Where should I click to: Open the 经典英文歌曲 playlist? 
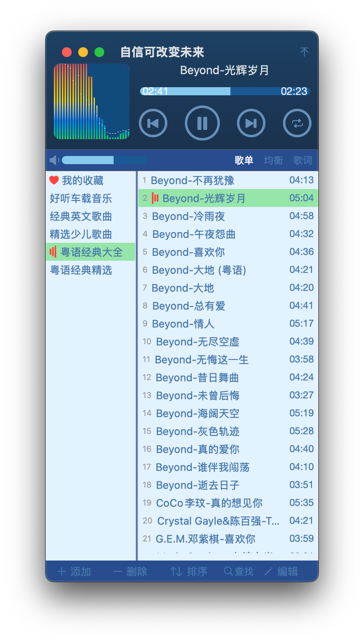90,216
